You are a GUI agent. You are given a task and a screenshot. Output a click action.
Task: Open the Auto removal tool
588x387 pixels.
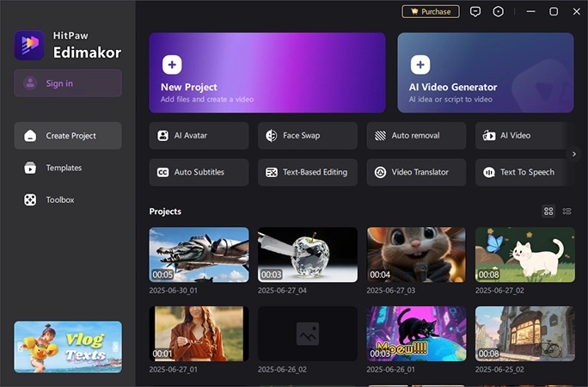coord(416,135)
